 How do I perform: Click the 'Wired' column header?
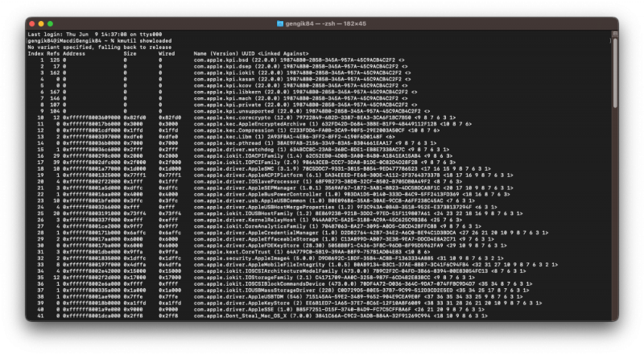pos(167,54)
